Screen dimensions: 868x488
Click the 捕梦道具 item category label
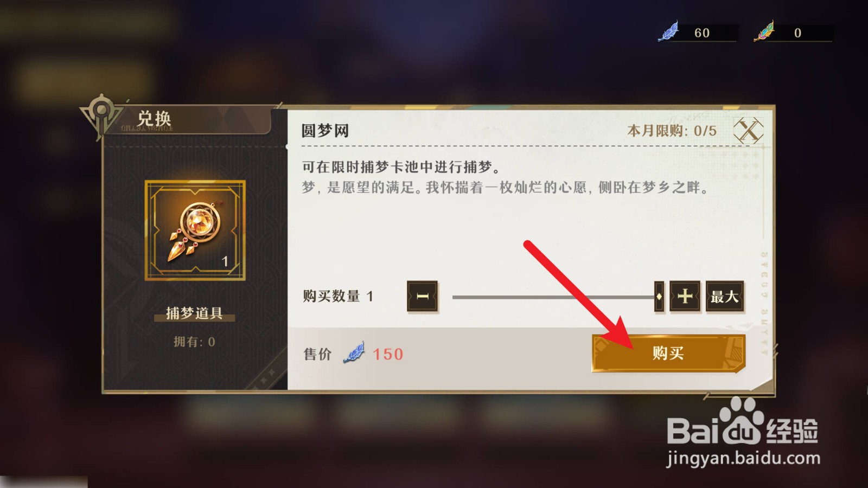click(194, 313)
